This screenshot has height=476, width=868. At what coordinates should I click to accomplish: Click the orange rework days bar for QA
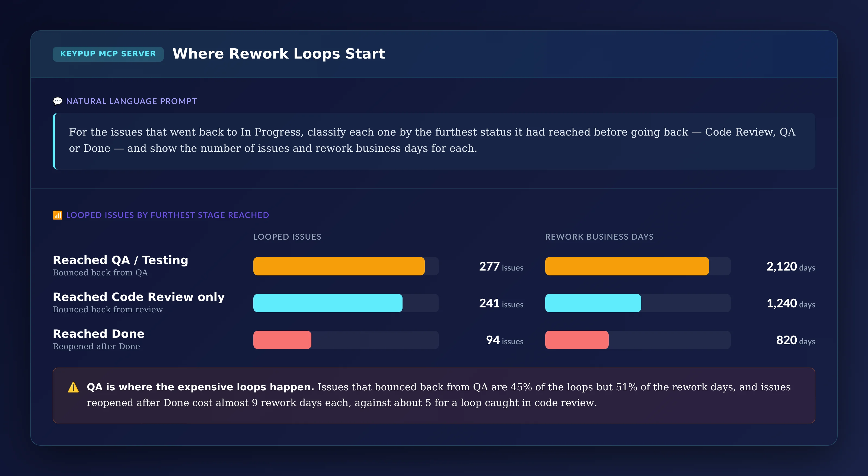coord(627,266)
